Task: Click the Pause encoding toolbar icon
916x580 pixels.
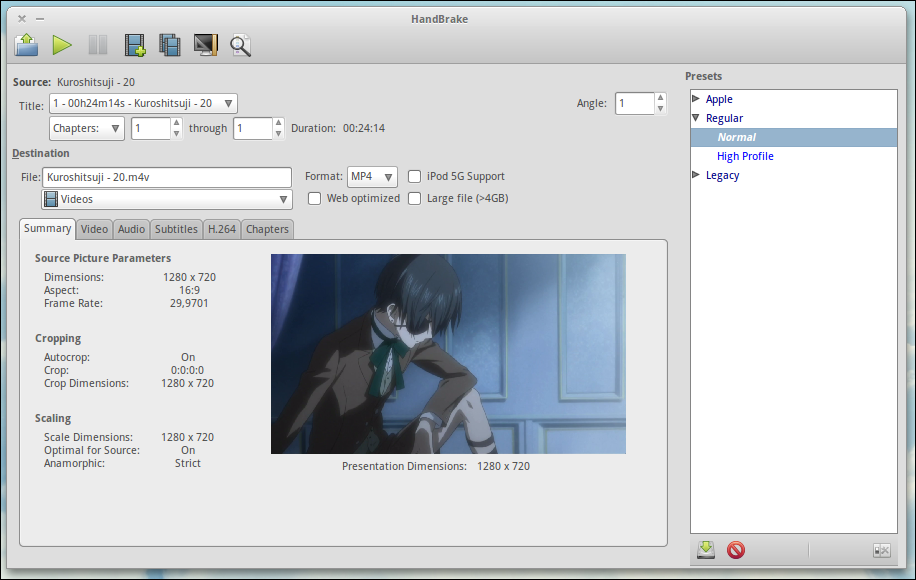Action: 98,45
